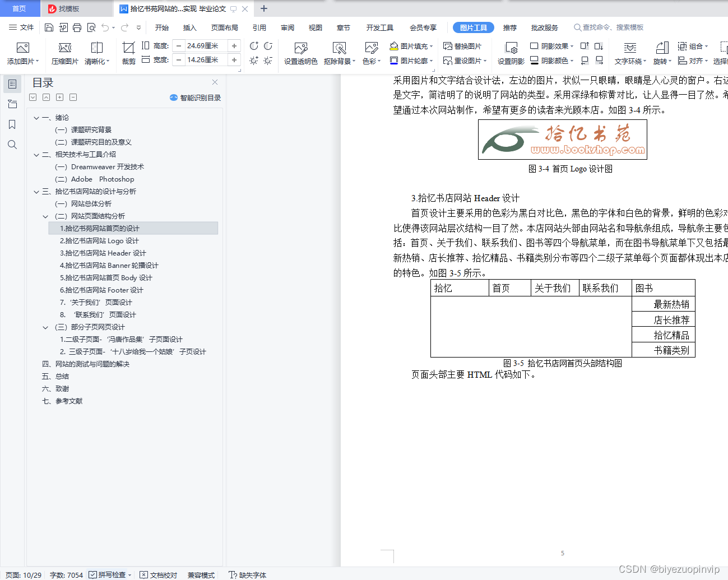Image resolution: width=728 pixels, height=580 pixels.
Task: Go to outline item 2.拾忆书店网站 Logo 设计
Action: coord(99,241)
